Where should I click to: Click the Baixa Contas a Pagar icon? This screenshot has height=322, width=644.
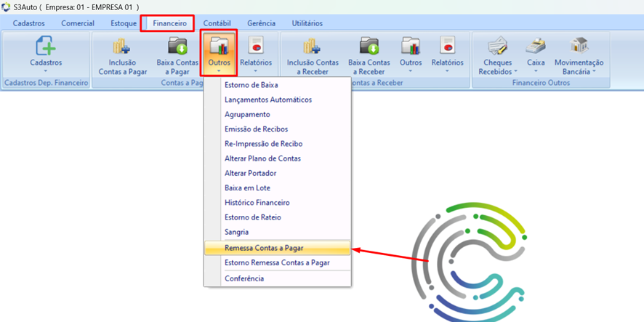click(x=178, y=48)
